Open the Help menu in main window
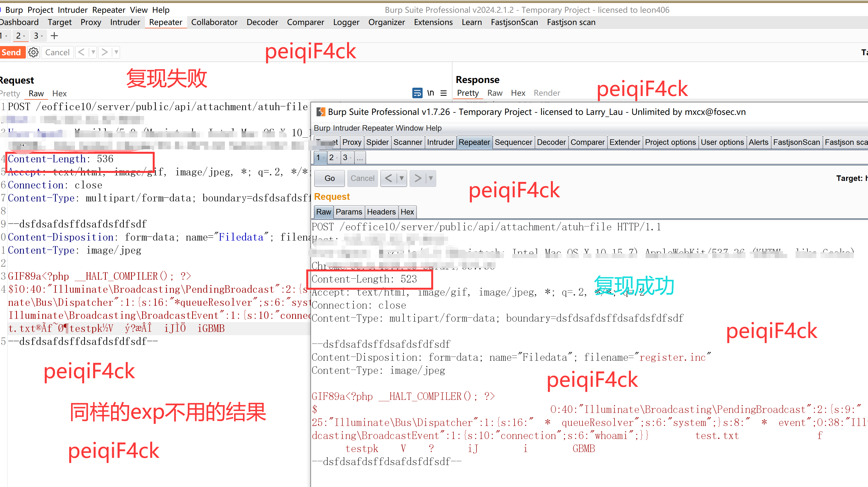Image resolution: width=868 pixels, height=487 pixels. [161, 10]
